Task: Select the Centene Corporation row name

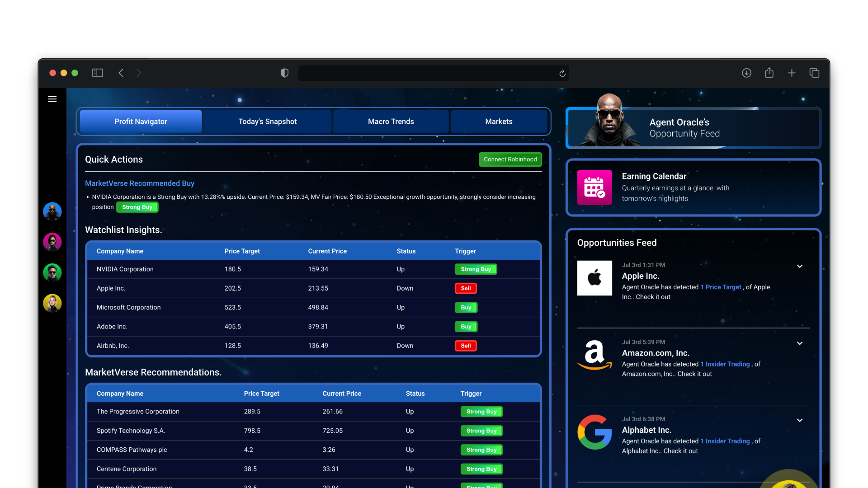Action: click(x=127, y=469)
